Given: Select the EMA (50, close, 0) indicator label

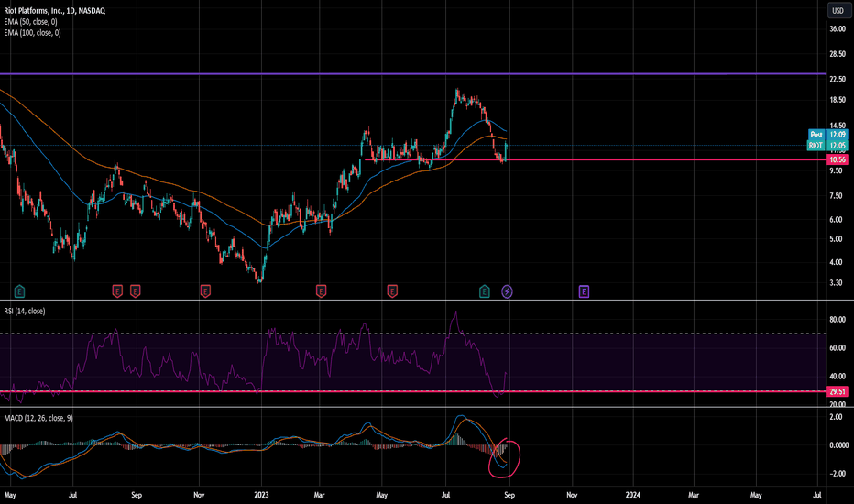Looking at the screenshot, I should pyautogui.click(x=30, y=22).
